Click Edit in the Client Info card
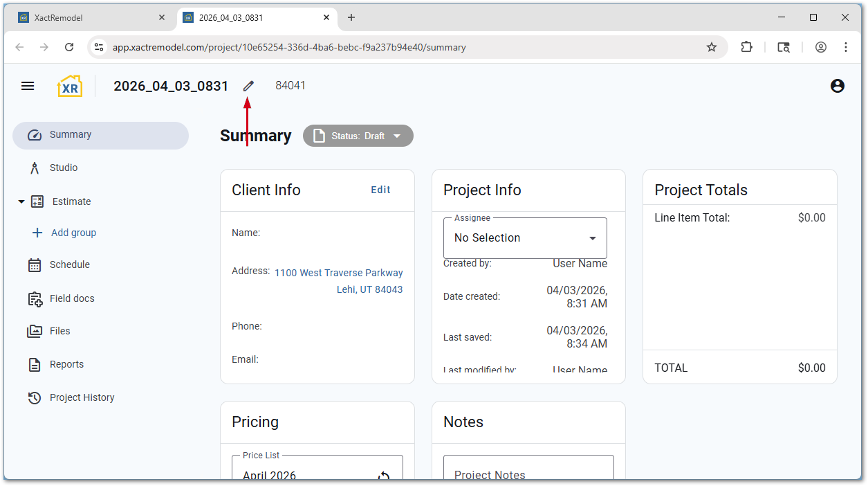Image resolution: width=868 pixels, height=486 pixels. coord(380,190)
